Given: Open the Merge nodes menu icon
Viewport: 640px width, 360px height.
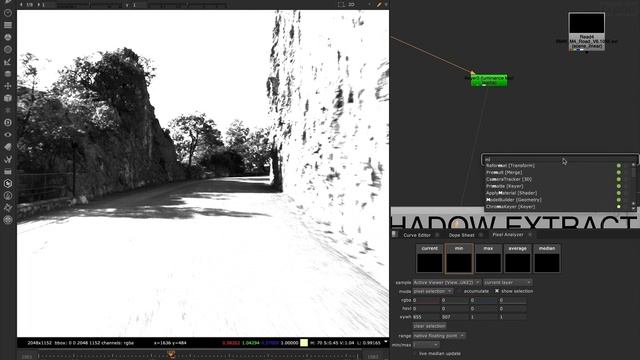Looking at the screenshot, I should point(8,74).
